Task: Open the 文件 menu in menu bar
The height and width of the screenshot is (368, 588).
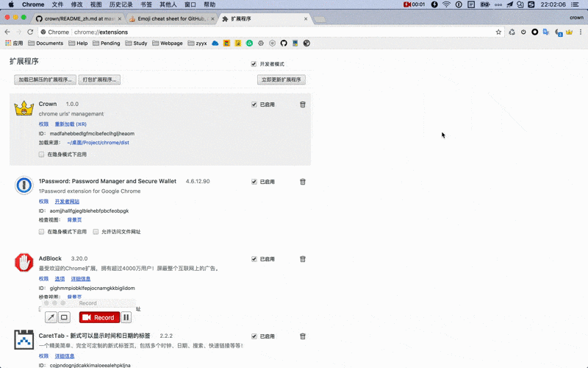Action: 57,4
